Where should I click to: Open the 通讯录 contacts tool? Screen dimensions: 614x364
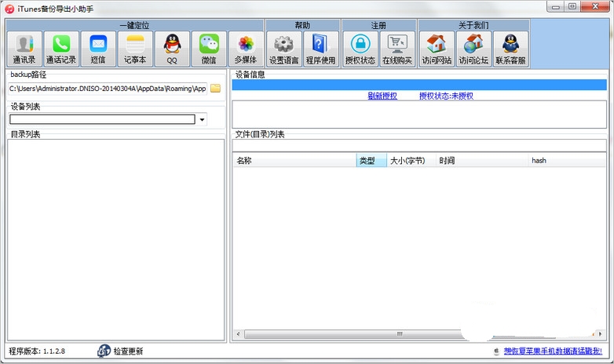(x=24, y=49)
